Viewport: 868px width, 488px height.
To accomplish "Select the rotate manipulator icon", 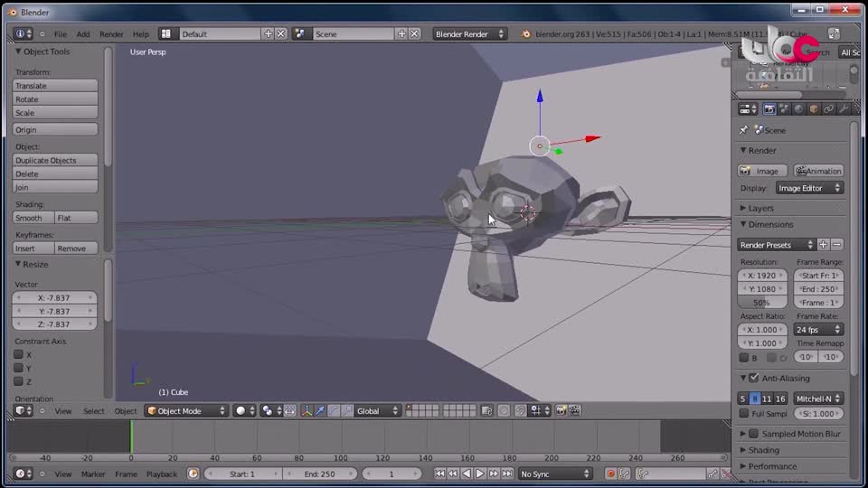I will 334,410.
